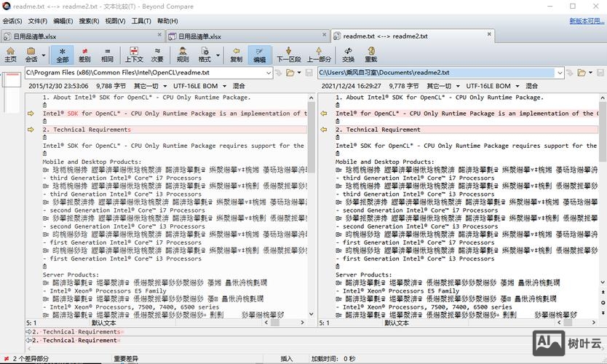
Task: Click the 主页 home toolbar icon
Action: 10,55
